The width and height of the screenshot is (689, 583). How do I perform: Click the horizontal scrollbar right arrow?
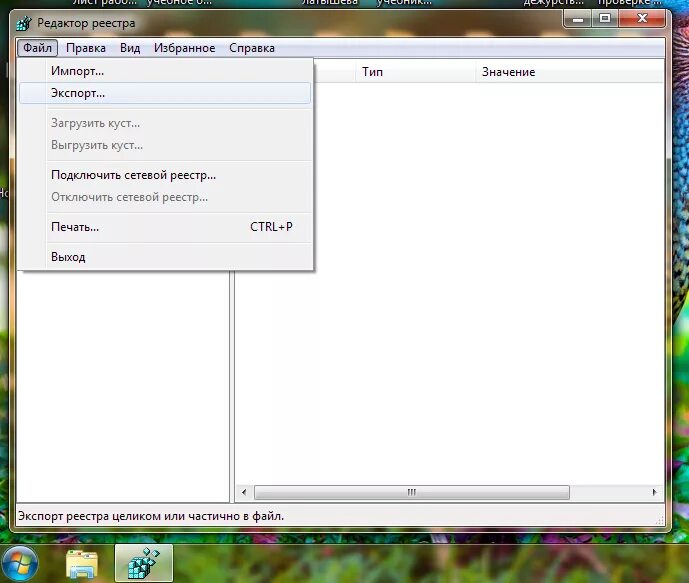(x=654, y=492)
